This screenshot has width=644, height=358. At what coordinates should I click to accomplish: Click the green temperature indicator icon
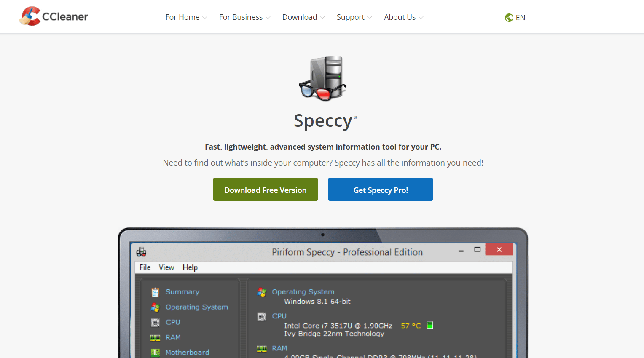click(430, 325)
